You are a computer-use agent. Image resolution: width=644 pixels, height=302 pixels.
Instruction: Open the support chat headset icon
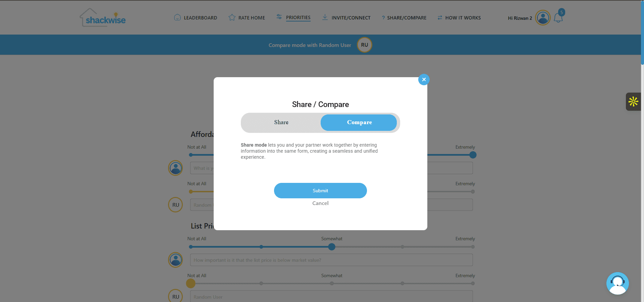point(618,283)
